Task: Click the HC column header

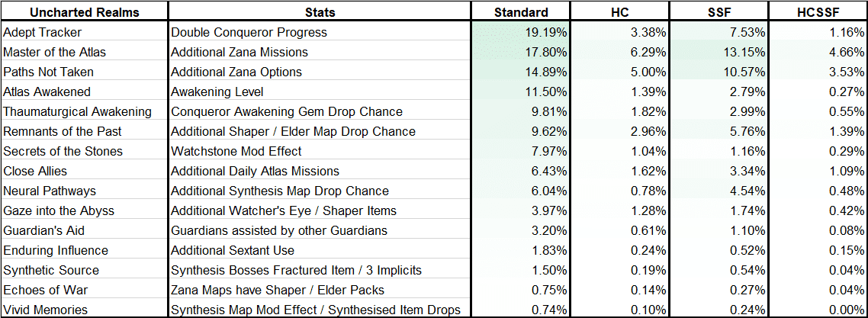Action: (x=619, y=11)
